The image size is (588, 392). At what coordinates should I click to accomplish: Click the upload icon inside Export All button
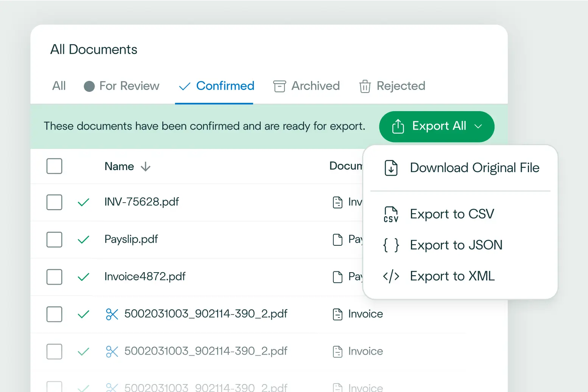coord(397,127)
